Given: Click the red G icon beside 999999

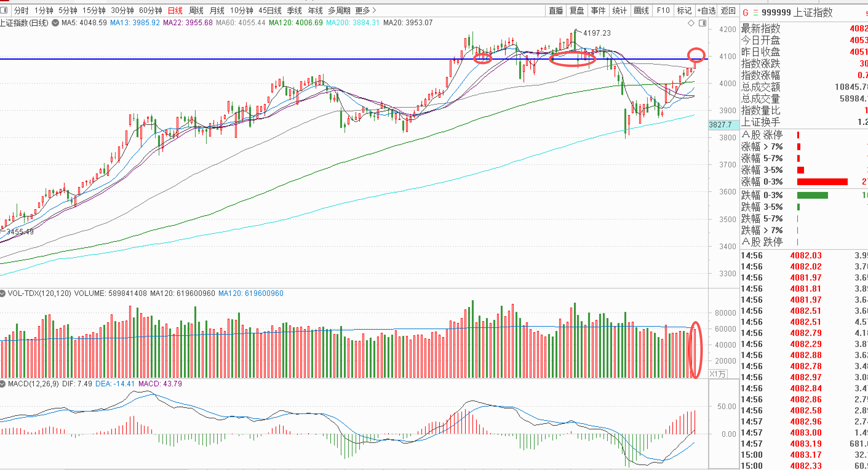Looking at the screenshot, I should point(745,13).
